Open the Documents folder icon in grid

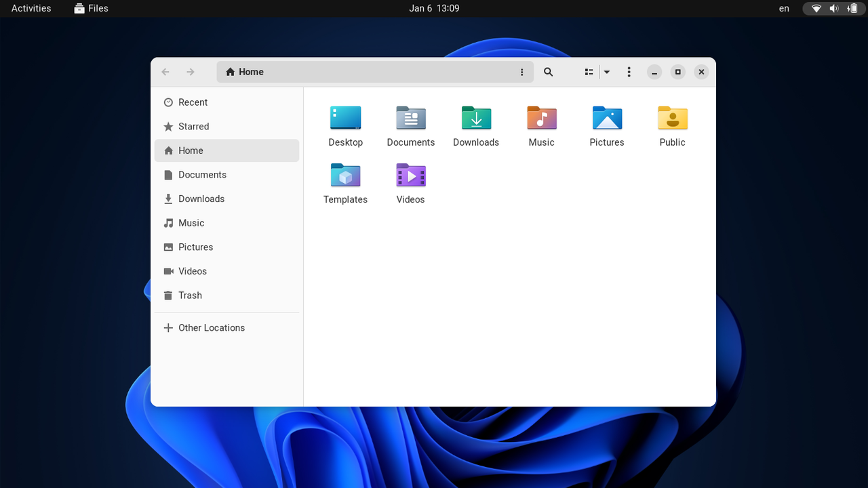coord(411,118)
